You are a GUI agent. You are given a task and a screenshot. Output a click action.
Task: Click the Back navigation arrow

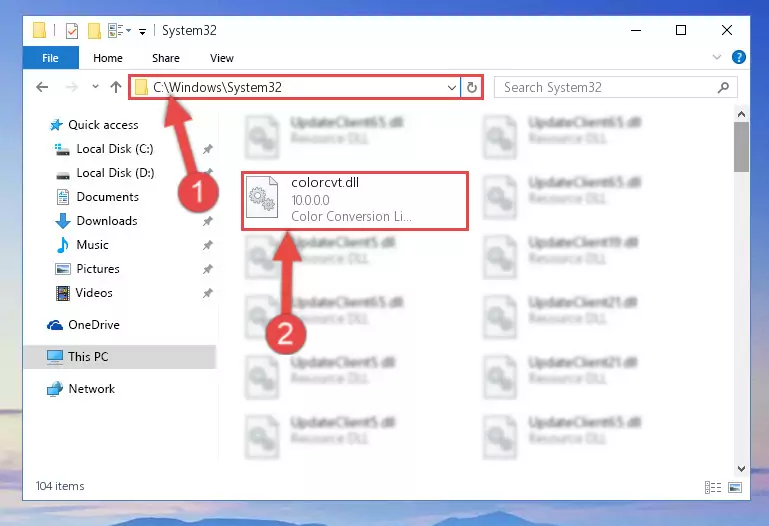coord(42,87)
